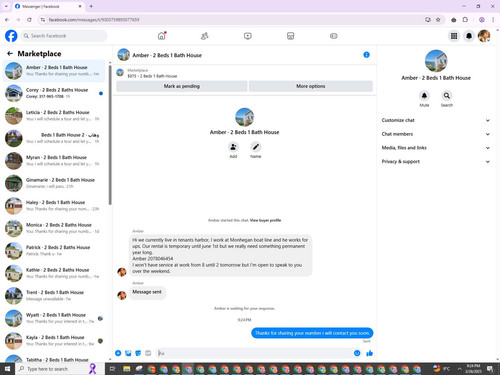Viewport: 500px width, 375px height.
Task: Expand the Customize chat section
Action: [436, 120]
